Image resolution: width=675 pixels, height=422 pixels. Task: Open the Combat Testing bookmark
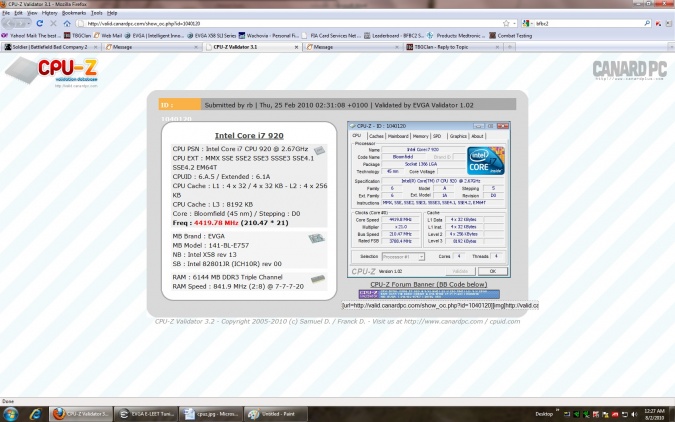pyautogui.click(x=511, y=36)
